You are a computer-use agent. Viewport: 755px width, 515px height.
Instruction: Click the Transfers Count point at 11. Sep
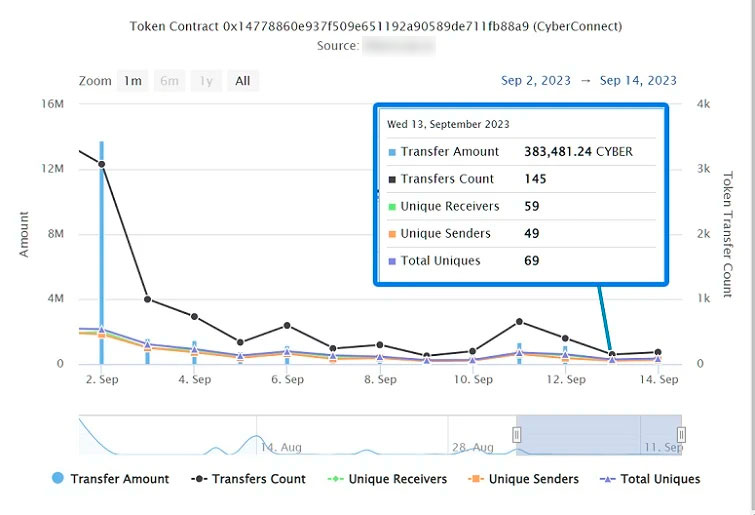coord(520,321)
